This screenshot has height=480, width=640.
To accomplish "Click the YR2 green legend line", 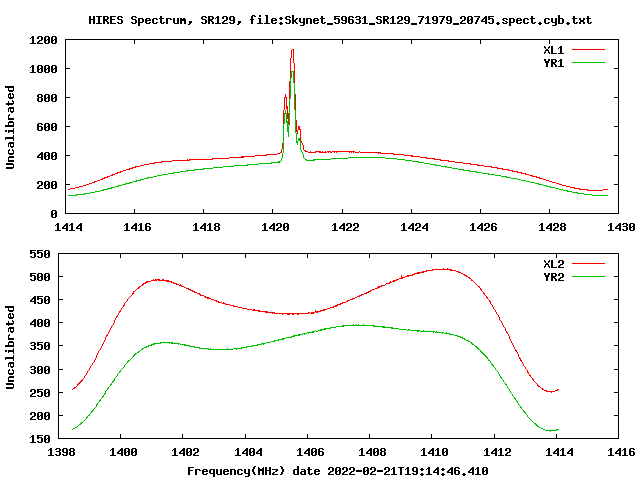I will coord(588,277).
